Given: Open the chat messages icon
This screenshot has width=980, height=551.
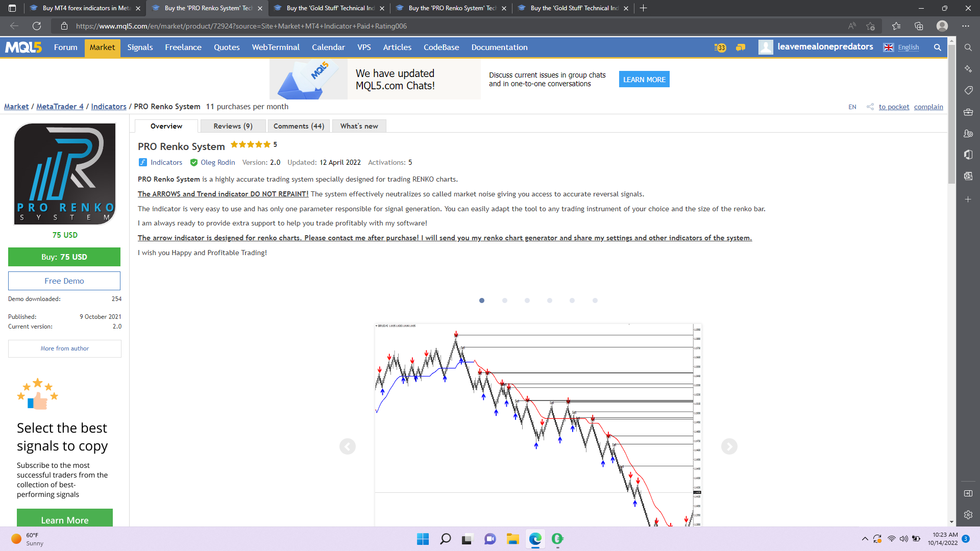Looking at the screenshot, I should coord(741,47).
